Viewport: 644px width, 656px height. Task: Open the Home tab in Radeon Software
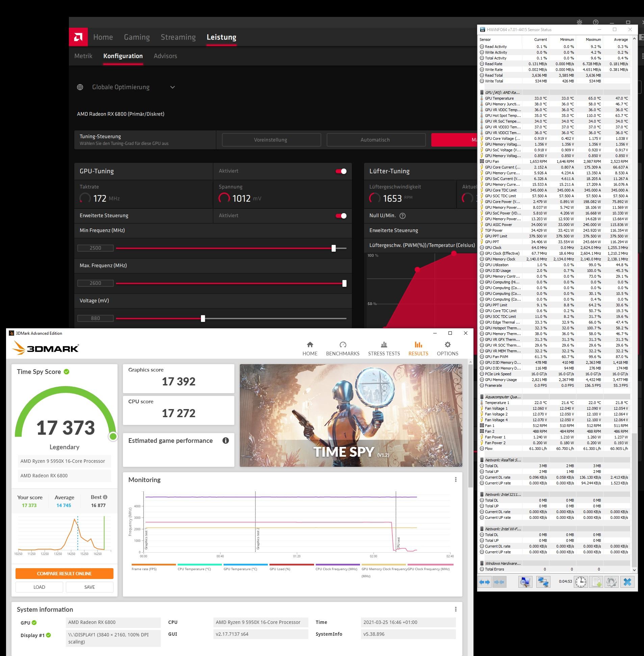103,37
